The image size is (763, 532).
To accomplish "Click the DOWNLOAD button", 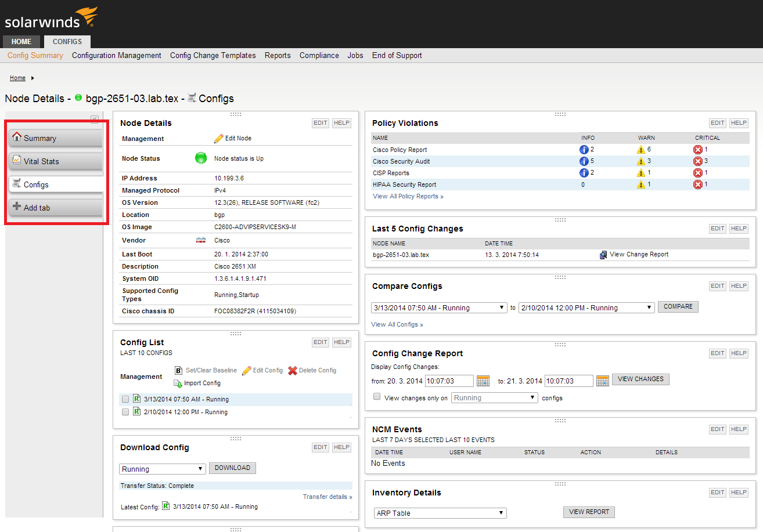I will 232,468.
